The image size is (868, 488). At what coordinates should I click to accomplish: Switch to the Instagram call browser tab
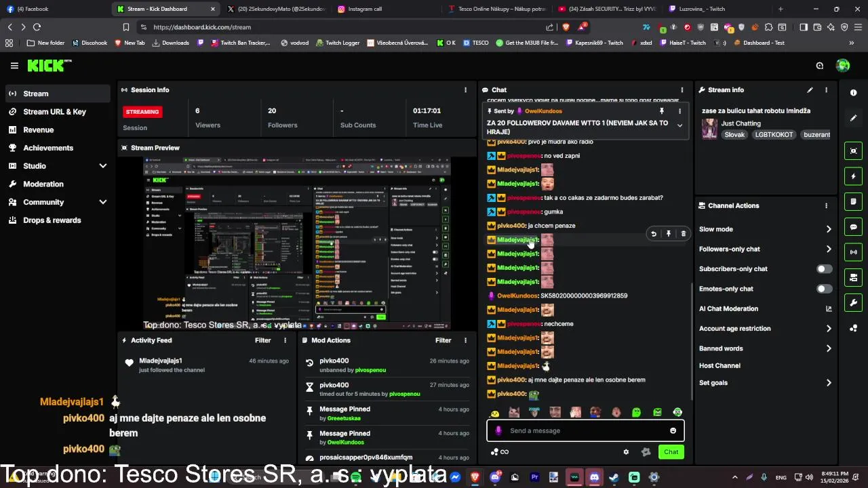384,9
